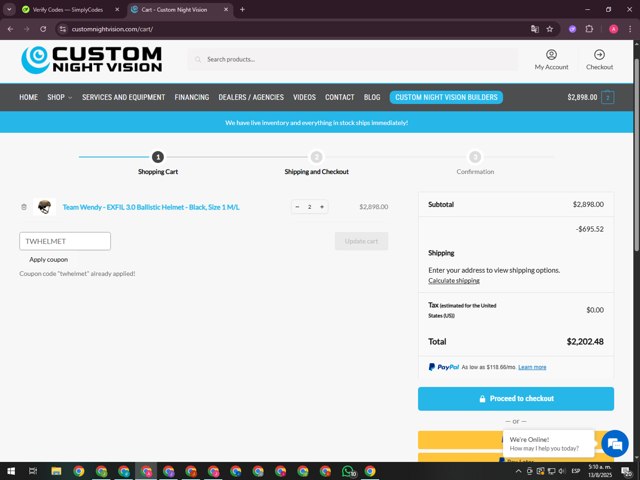This screenshot has height=480, width=640.
Task: Open File Explorer from taskbar
Action: pyautogui.click(x=56, y=471)
